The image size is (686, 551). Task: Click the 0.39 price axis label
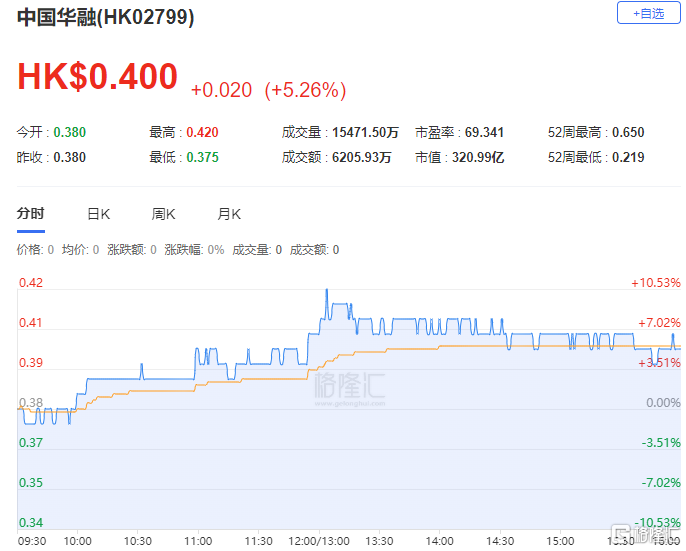click(x=31, y=363)
